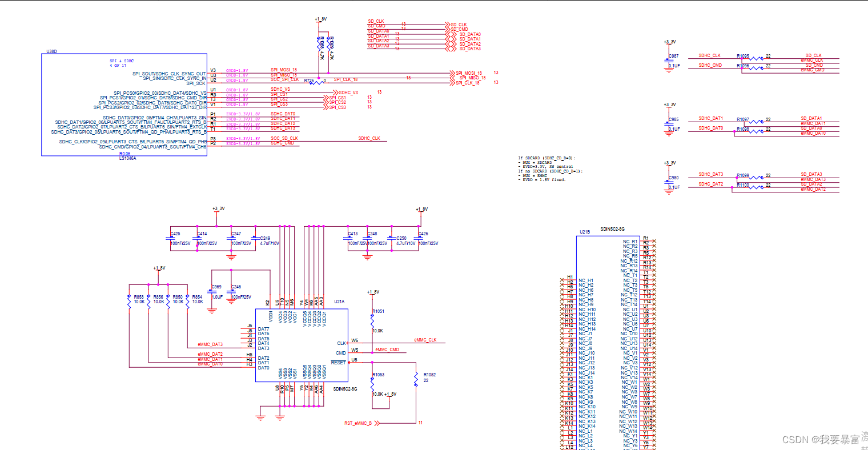Viewport: 868px width, 450px height.
Task: Click the RST_eMMC_B off-page net label
Action: [358, 423]
